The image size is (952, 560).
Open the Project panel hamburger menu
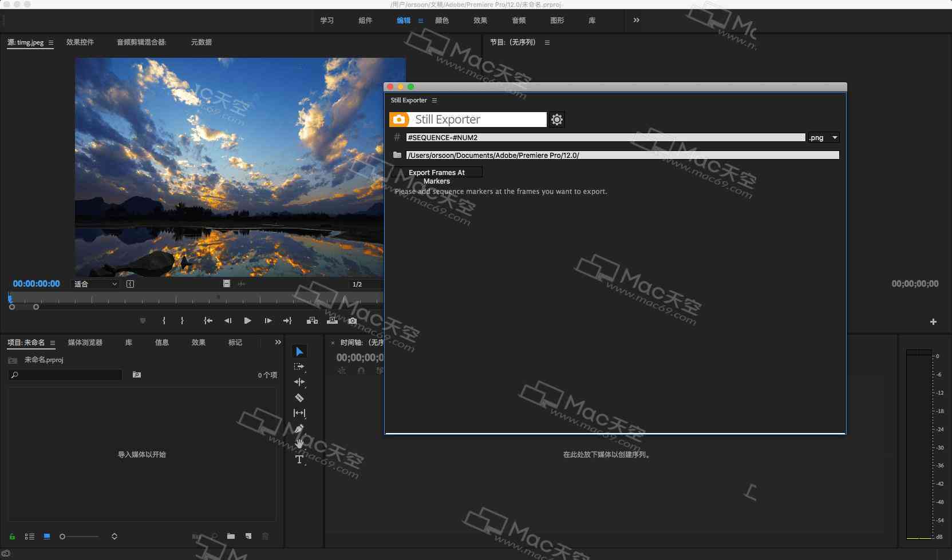[x=53, y=343]
